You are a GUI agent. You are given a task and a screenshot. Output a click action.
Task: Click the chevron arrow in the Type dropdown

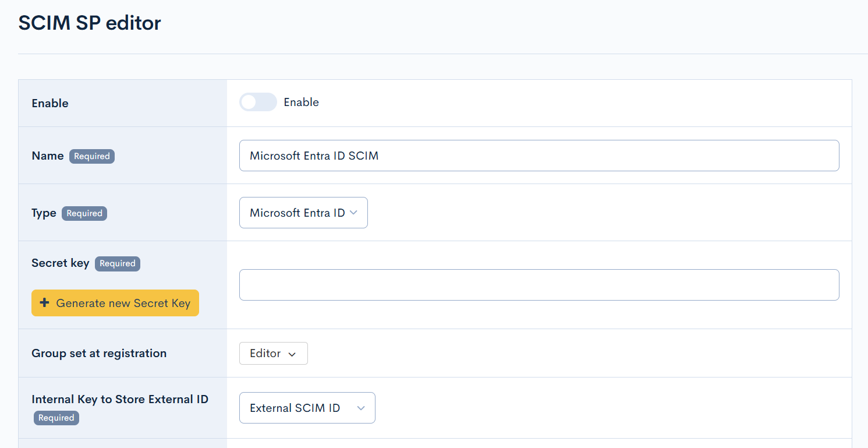[x=353, y=213]
